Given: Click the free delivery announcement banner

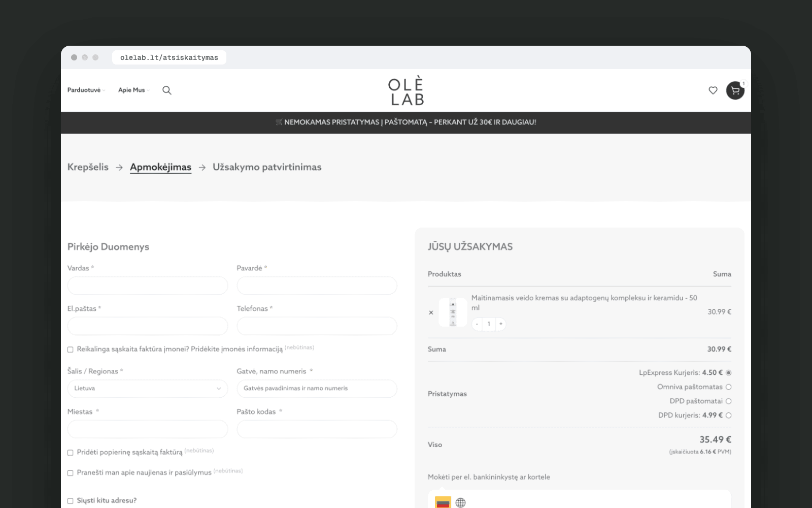Looking at the screenshot, I should (x=406, y=122).
